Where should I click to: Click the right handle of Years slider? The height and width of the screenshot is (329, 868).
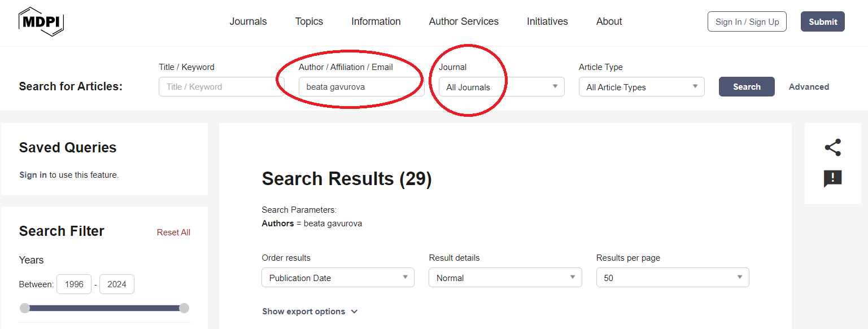pos(184,308)
